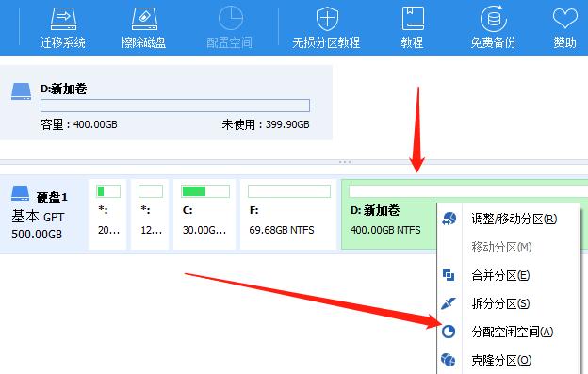
Task: Click the 400.00GB NTFS label
Action: click(385, 230)
